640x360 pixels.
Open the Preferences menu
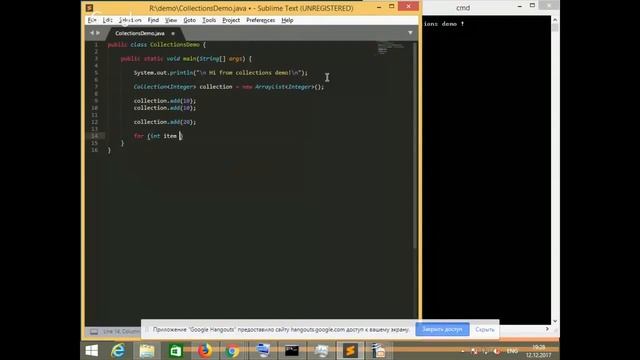260,20
